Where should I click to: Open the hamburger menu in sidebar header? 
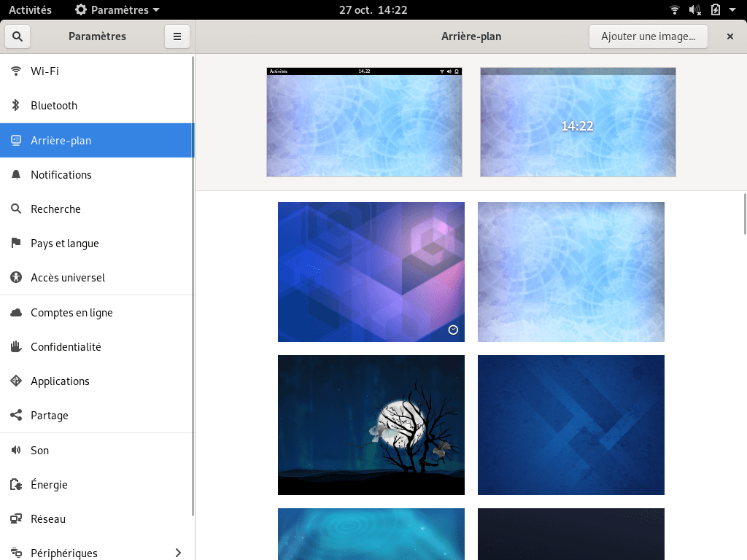click(x=177, y=36)
